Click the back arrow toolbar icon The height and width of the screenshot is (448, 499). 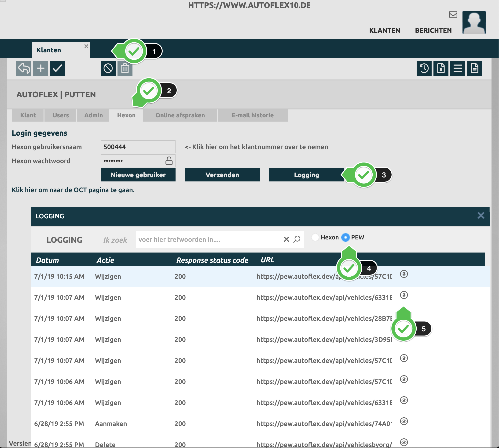pyautogui.click(x=24, y=68)
